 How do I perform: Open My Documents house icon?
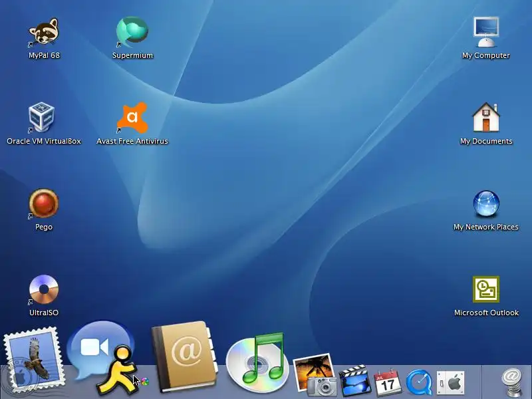tap(486, 117)
